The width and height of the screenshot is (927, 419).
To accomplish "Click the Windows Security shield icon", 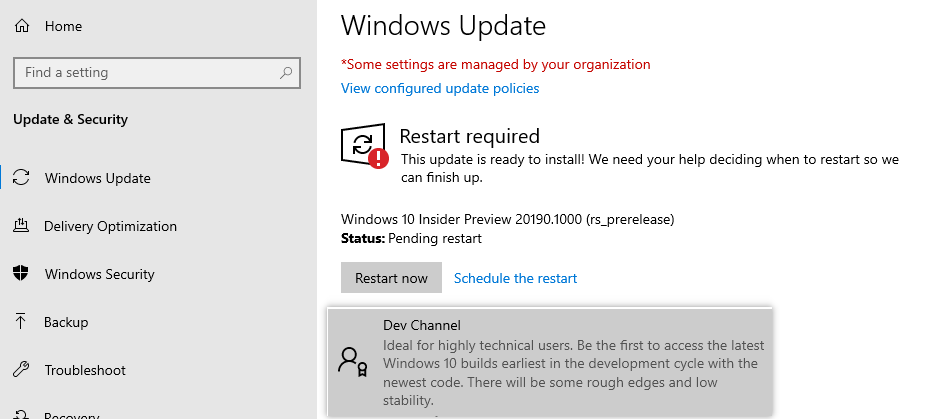I will [x=21, y=273].
